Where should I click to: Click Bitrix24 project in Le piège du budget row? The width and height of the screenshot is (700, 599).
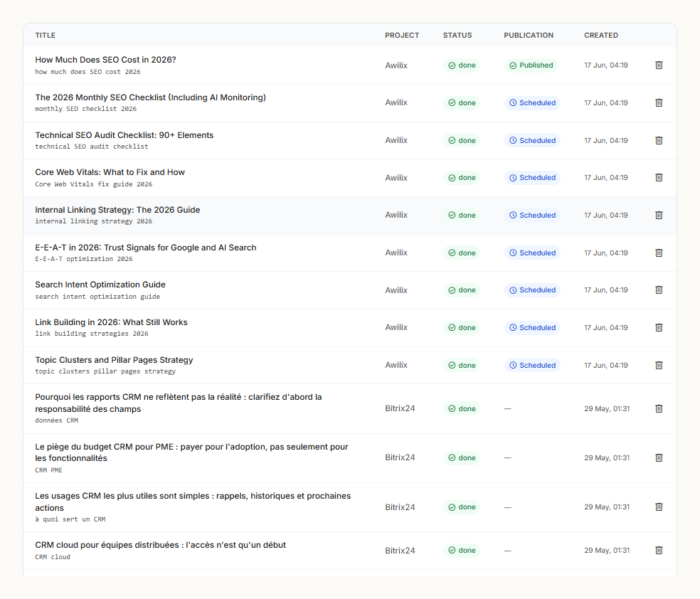(x=400, y=457)
